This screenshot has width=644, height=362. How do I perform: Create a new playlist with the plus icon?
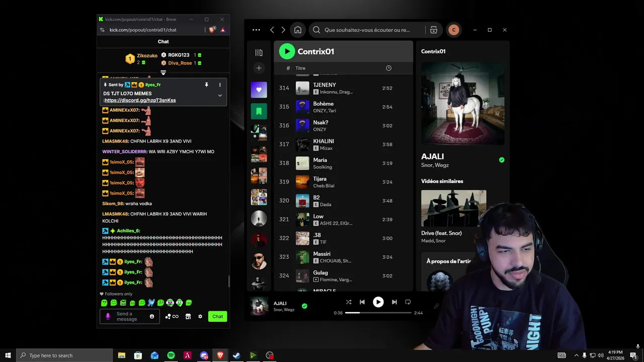(x=259, y=68)
